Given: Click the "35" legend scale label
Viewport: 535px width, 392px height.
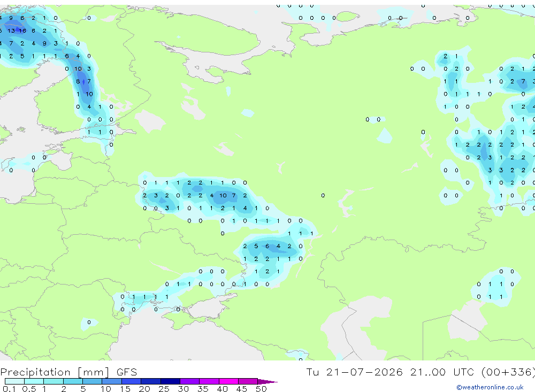Looking at the screenshot, I should coord(203,389).
